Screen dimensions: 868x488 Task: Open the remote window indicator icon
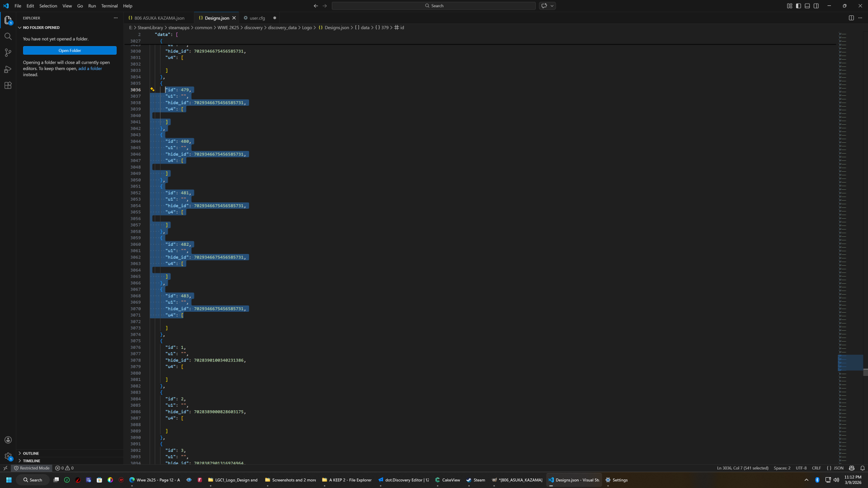click(5, 468)
